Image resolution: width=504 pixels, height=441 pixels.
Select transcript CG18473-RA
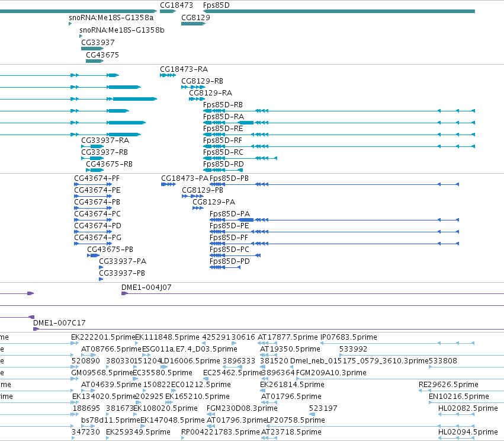[x=184, y=69]
